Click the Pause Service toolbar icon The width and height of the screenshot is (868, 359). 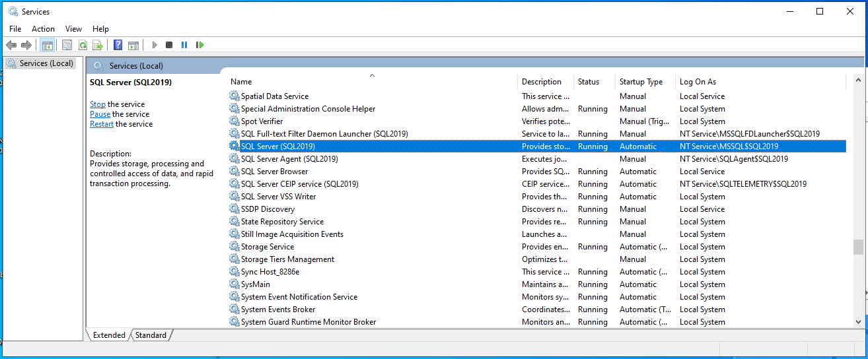point(184,45)
